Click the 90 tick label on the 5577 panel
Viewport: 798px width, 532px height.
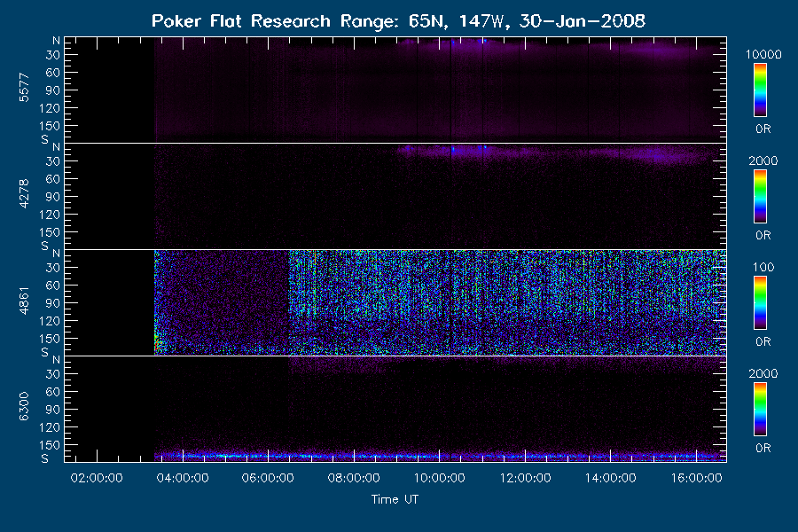pos(53,90)
